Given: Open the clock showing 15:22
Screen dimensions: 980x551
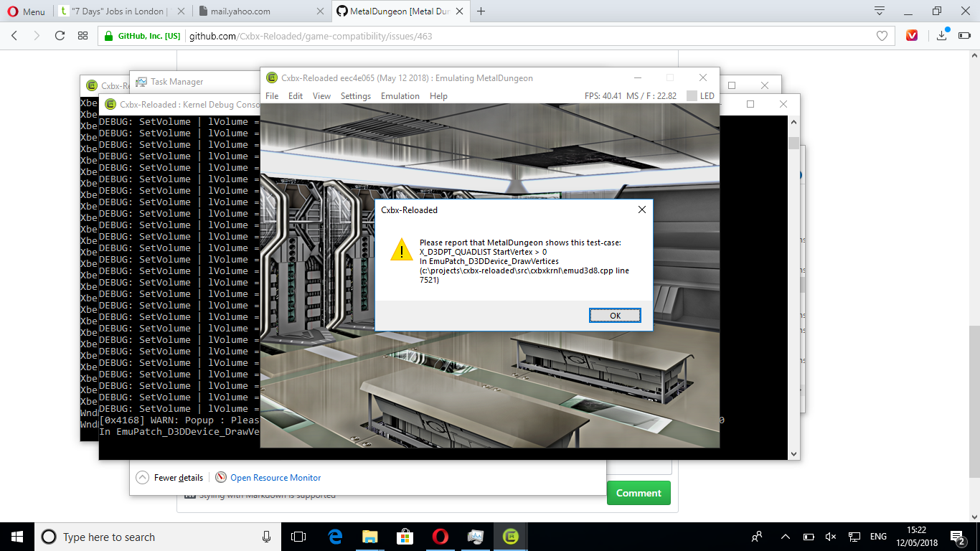Looking at the screenshot, I should coord(917,537).
